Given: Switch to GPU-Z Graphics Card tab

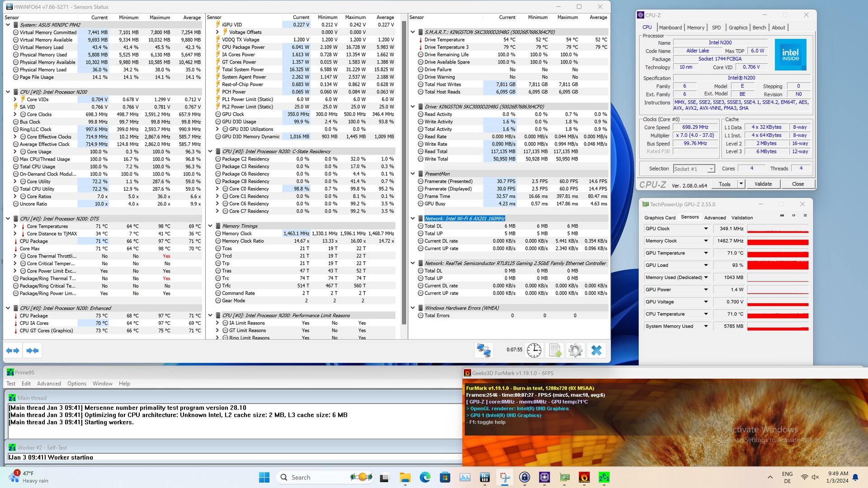Looking at the screenshot, I should 660,217.
